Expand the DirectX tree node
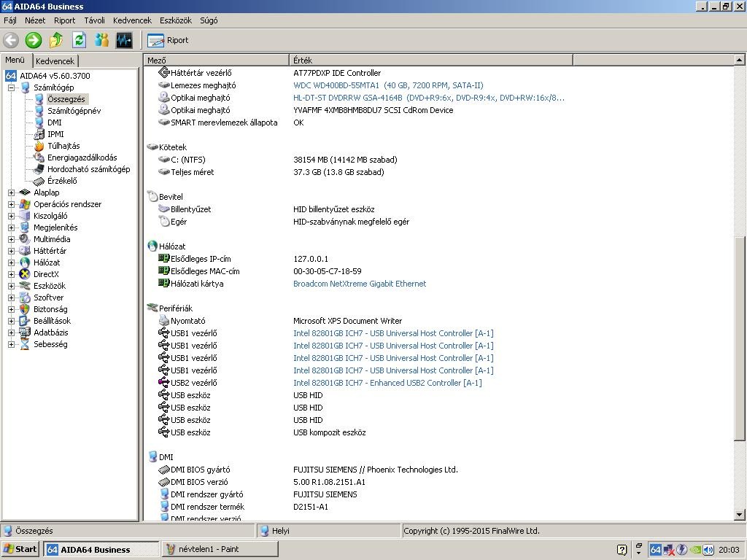This screenshot has height=560, width=747. 11,274
